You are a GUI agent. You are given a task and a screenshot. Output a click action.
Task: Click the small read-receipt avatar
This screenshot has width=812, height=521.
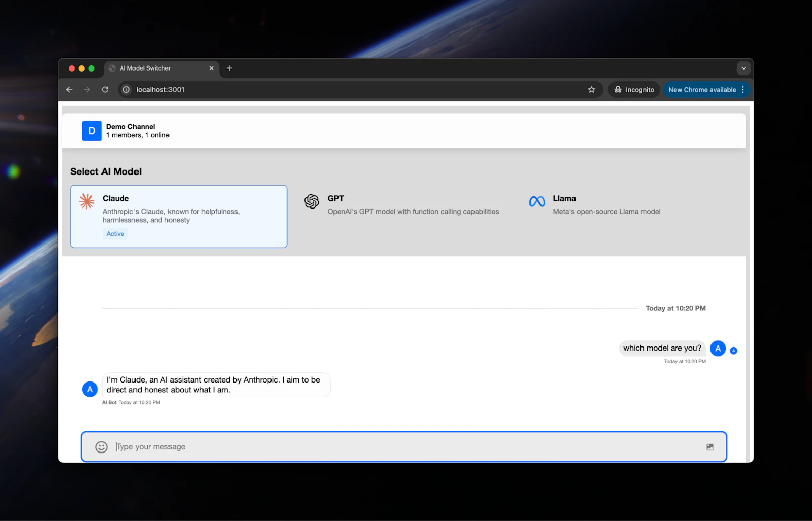[x=733, y=351]
